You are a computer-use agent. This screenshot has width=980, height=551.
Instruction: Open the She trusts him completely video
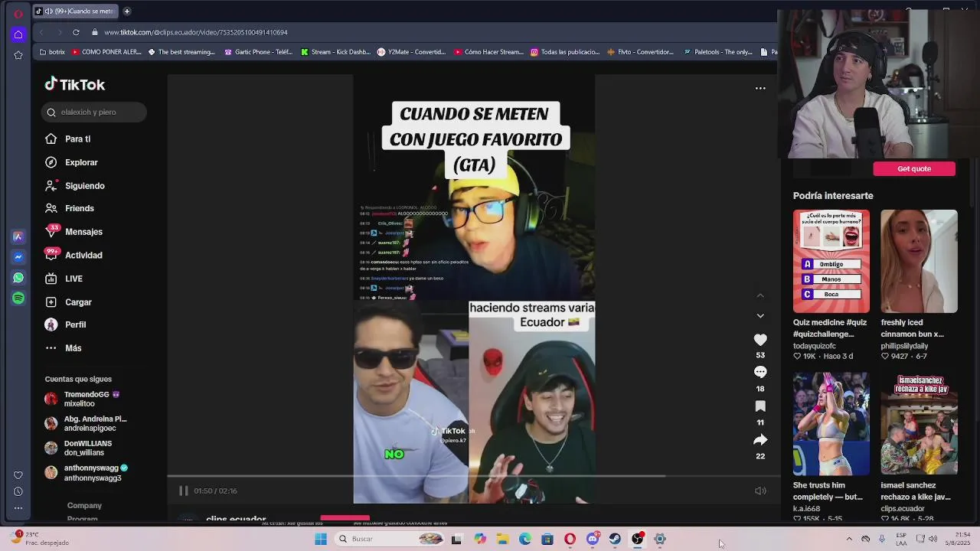(x=831, y=423)
